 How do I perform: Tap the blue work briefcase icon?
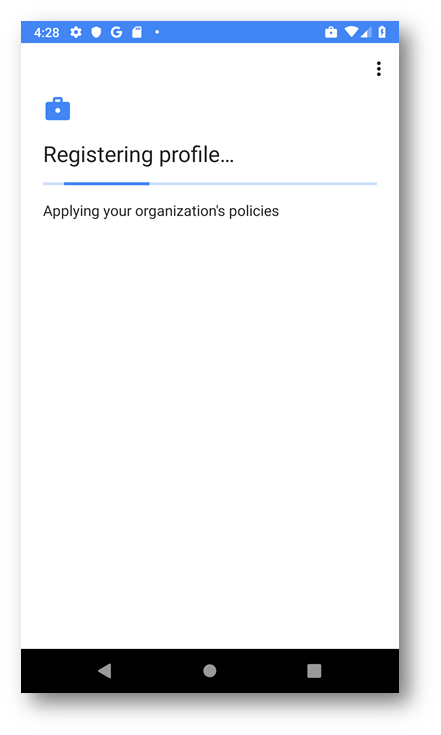tap(58, 109)
